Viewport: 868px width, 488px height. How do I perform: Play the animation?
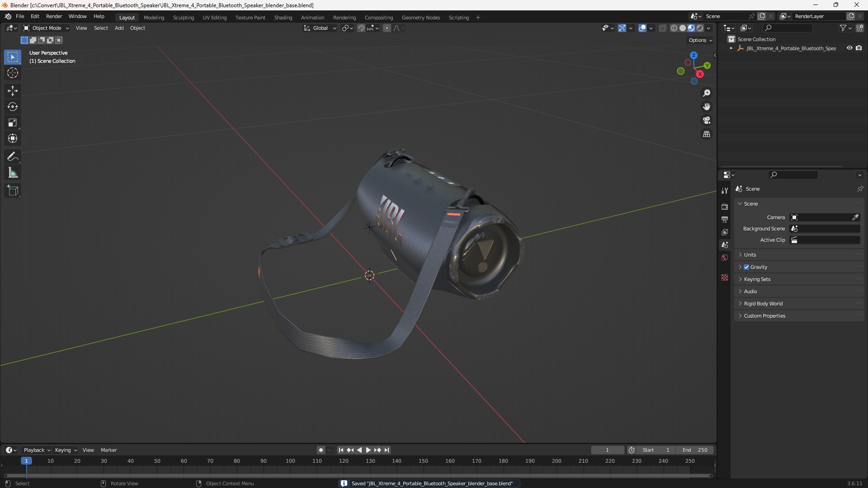368,450
